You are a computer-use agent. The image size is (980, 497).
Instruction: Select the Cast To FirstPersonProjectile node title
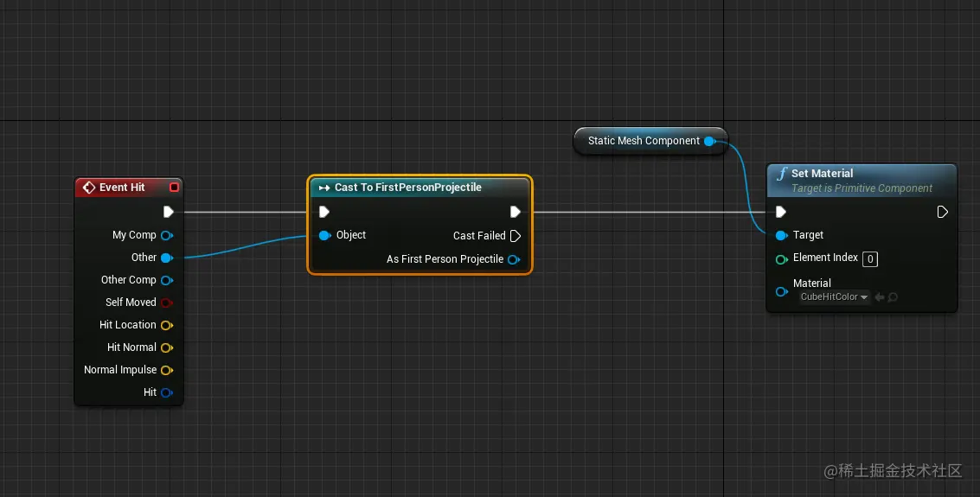(x=408, y=188)
